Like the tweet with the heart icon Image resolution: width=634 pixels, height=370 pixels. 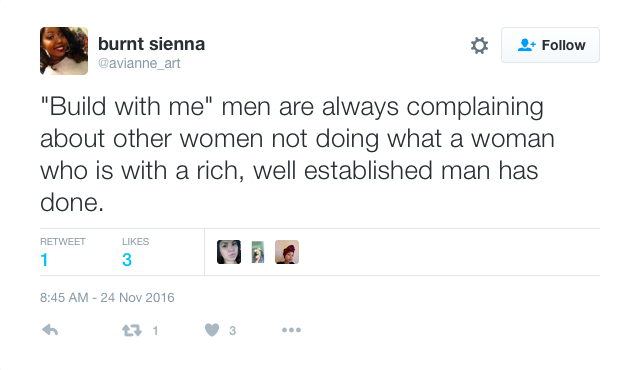tap(212, 330)
